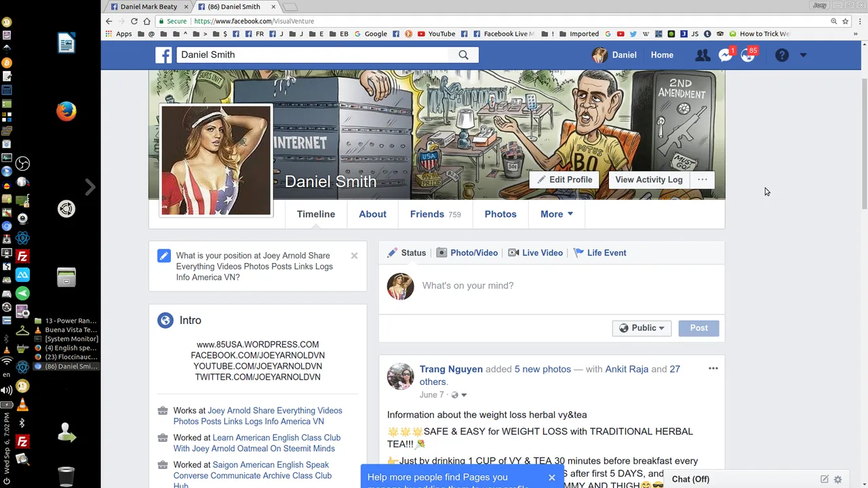Screen dimensions: 868x488
Task: Open the cover photo more options button
Action: tap(703, 180)
